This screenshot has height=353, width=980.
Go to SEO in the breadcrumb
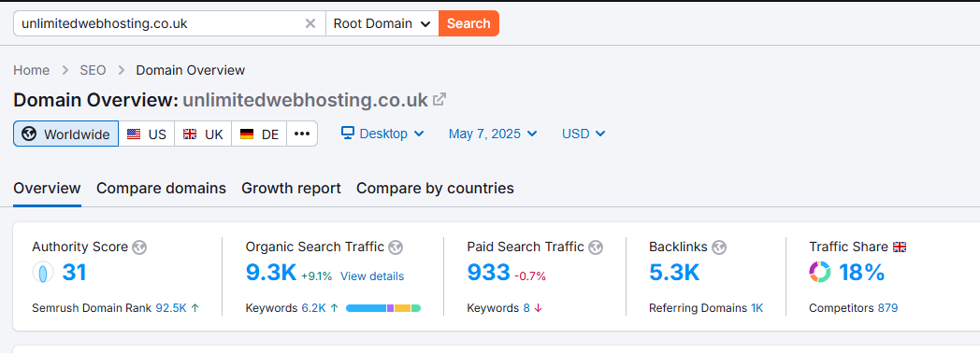[93, 70]
